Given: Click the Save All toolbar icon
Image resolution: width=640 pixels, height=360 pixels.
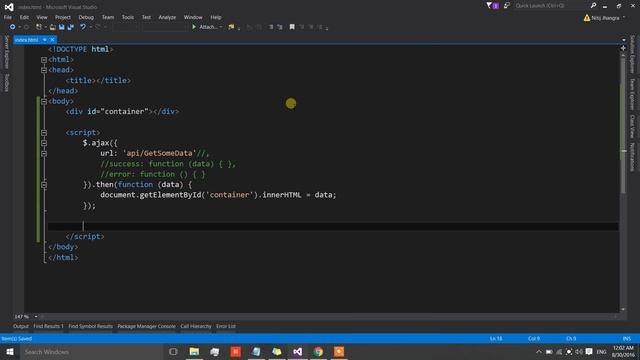Looking at the screenshot, I should tap(71, 27).
